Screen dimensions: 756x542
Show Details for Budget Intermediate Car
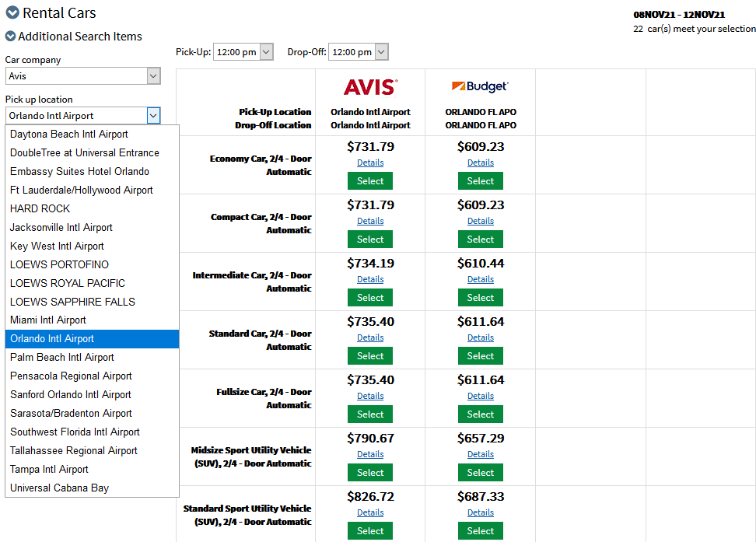coord(480,280)
